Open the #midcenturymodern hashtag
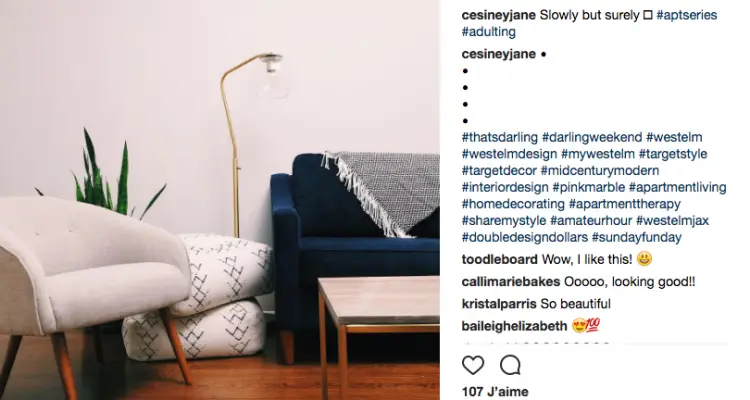Viewport: 750px width, 400px height. coord(600,171)
